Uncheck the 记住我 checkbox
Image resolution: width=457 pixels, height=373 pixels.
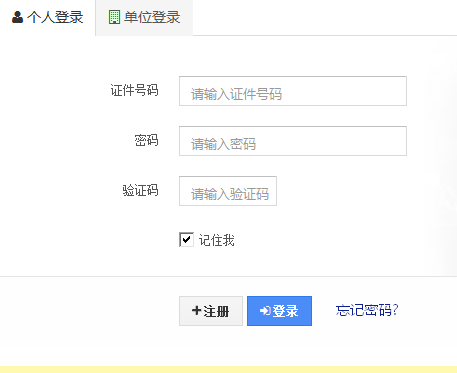pyautogui.click(x=186, y=240)
